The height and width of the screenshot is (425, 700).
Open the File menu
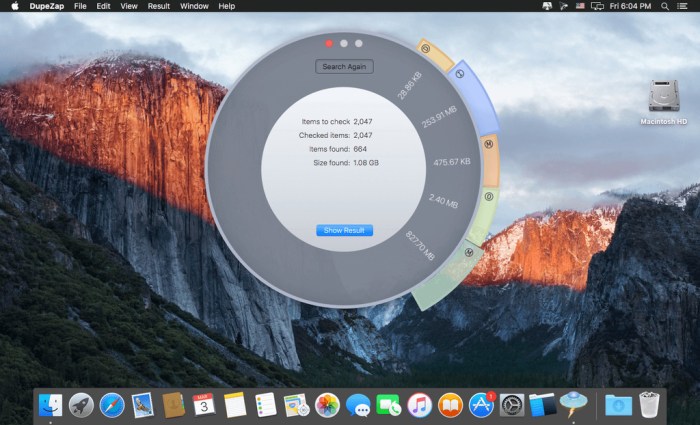(x=80, y=6)
